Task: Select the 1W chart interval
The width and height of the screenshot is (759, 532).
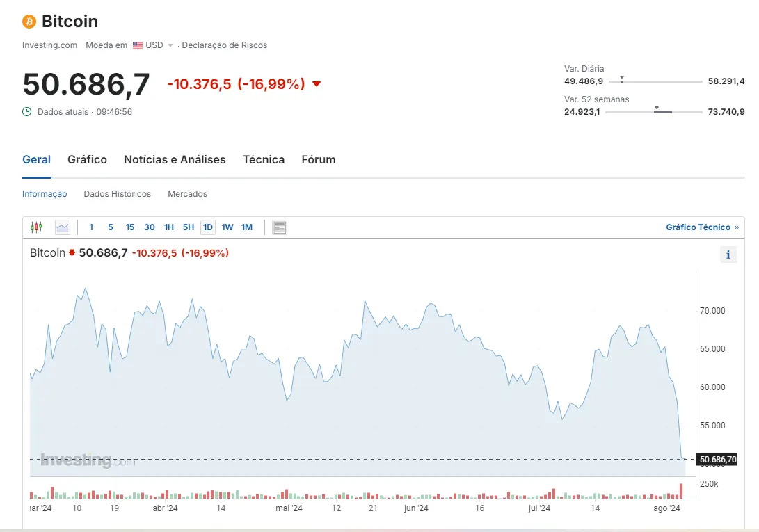Action: click(x=227, y=227)
